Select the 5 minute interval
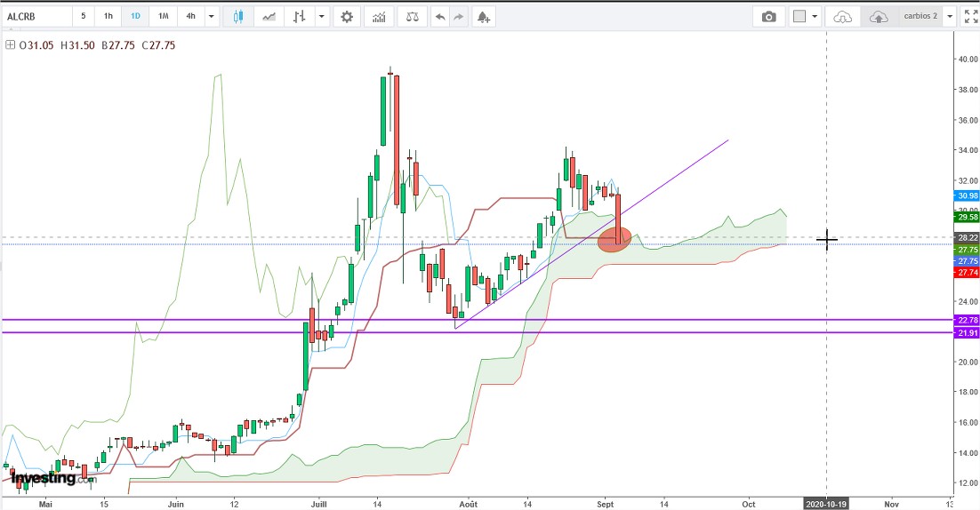Image resolution: width=980 pixels, height=510 pixels. (x=83, y=16)
